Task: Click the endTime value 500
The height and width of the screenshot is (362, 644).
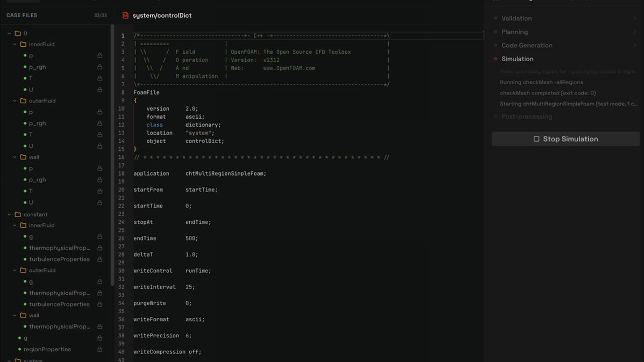Action: (x=191, y=238)
